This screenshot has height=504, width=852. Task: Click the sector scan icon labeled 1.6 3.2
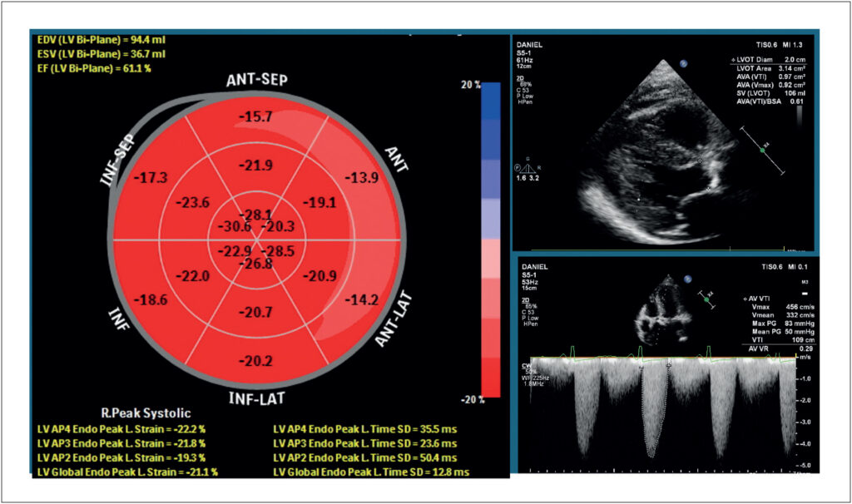[x=527, y=169]
